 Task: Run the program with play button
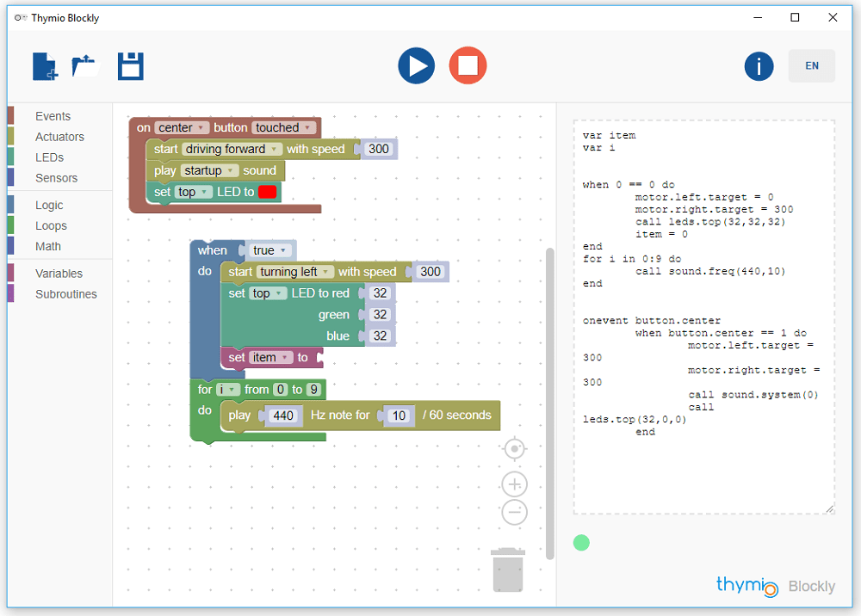(x=416, y=66)
